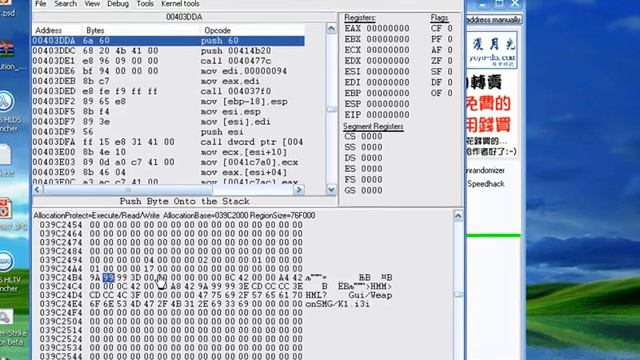This screenshot has width=640, height=360.
Task: Click the EDX register value
Action: (x=388, y=61)
